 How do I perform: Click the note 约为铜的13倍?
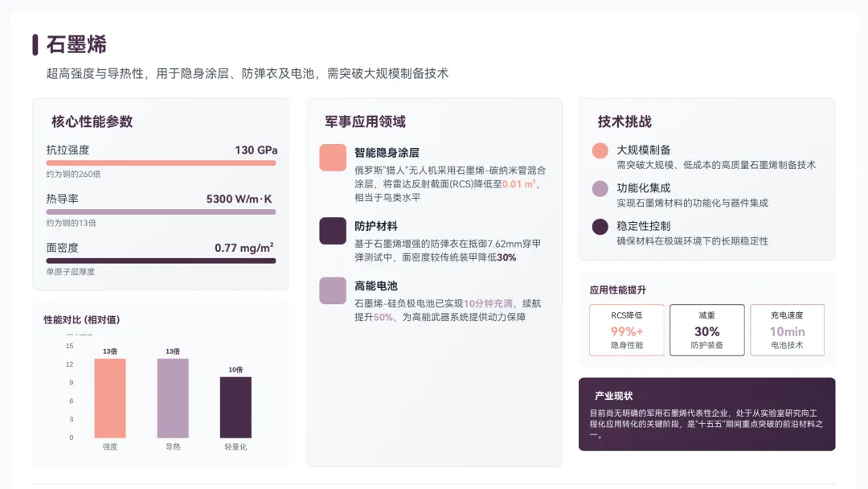point(71,223)
